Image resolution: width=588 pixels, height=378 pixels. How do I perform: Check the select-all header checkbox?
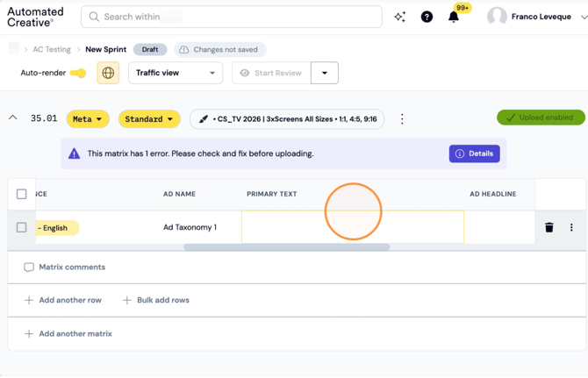pos(21,194)
